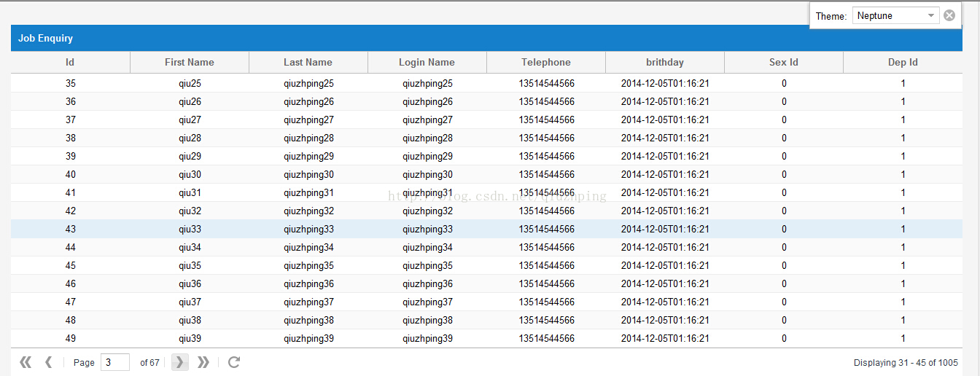
Task: Click the first name qiu26
Action: pyautogui.click(x=190, y=101)
